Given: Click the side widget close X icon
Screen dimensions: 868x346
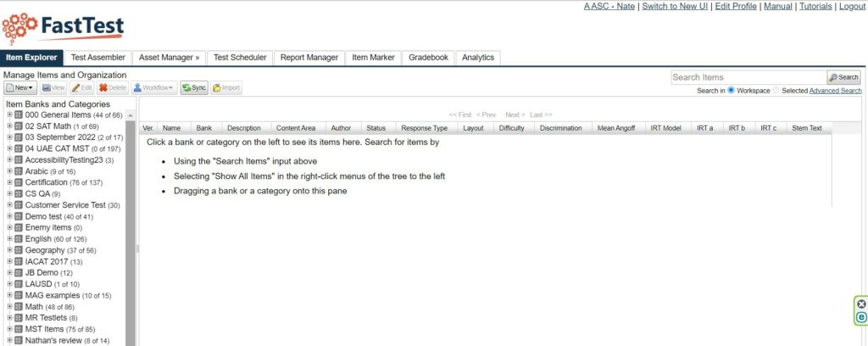Looking at the screenshot, I should point(861,304).
